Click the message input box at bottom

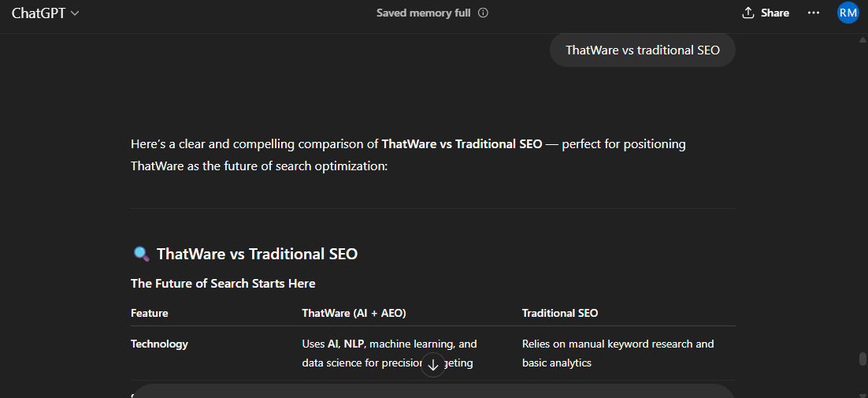click(433, 392)
